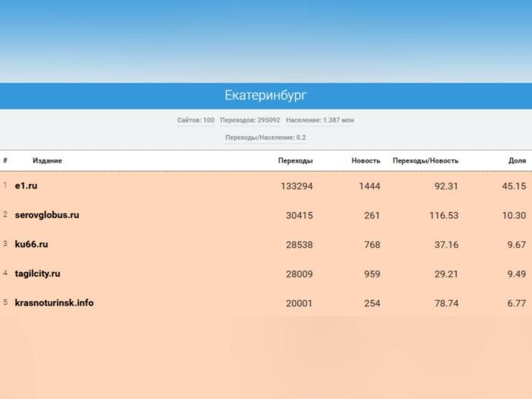
Task: Select the 959 news count cell
Action: (372, 274)
